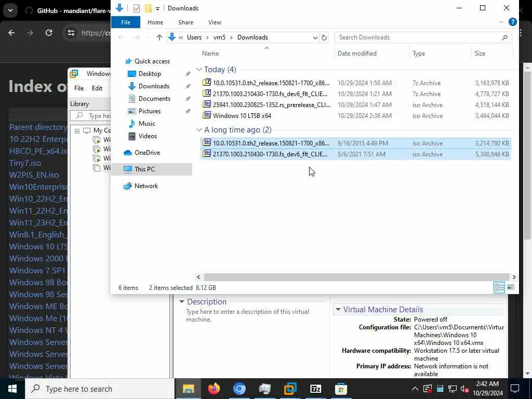Switch to Large icons view layout

pyautogui.click(x=510, y=288)
